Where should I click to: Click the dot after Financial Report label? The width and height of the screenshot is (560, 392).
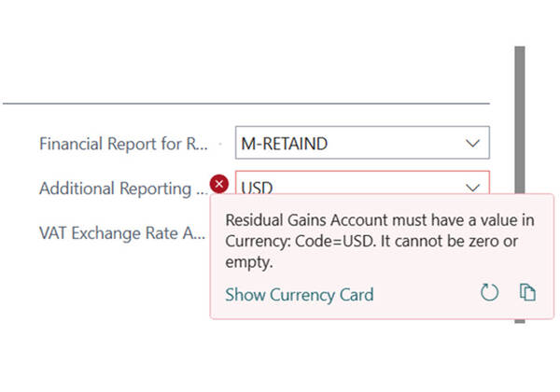pyautogui.click(x=219, y=145)
